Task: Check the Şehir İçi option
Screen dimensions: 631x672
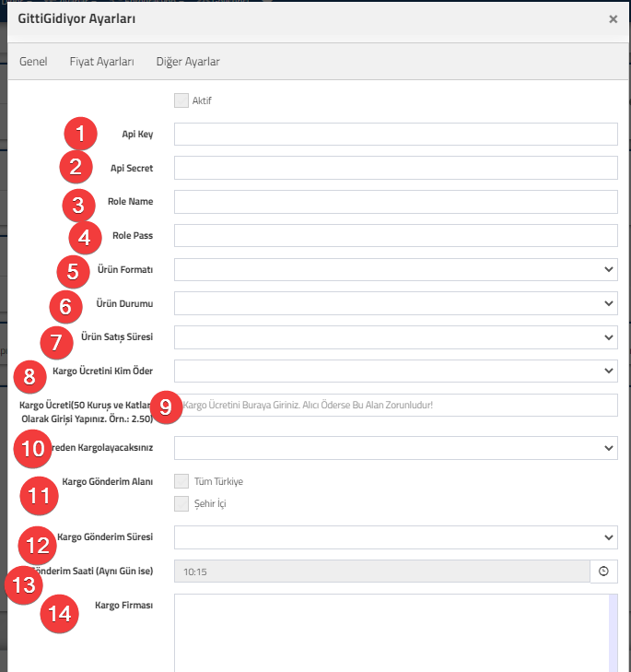Action: [x=181, y=503]
